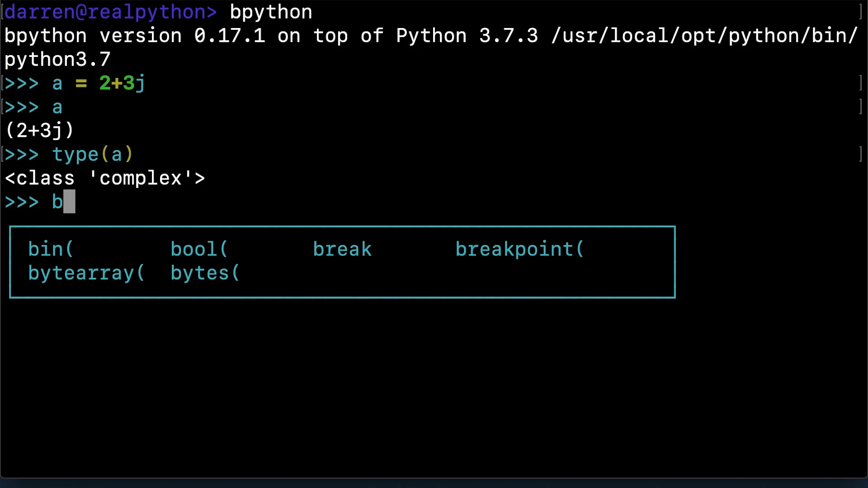This screenshot has width=868, height=488.
Task: Click the (2+3j) output line
Action: 39,131
